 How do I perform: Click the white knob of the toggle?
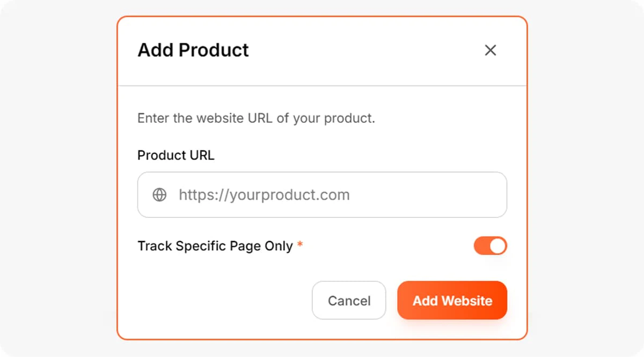click(498, 246)
